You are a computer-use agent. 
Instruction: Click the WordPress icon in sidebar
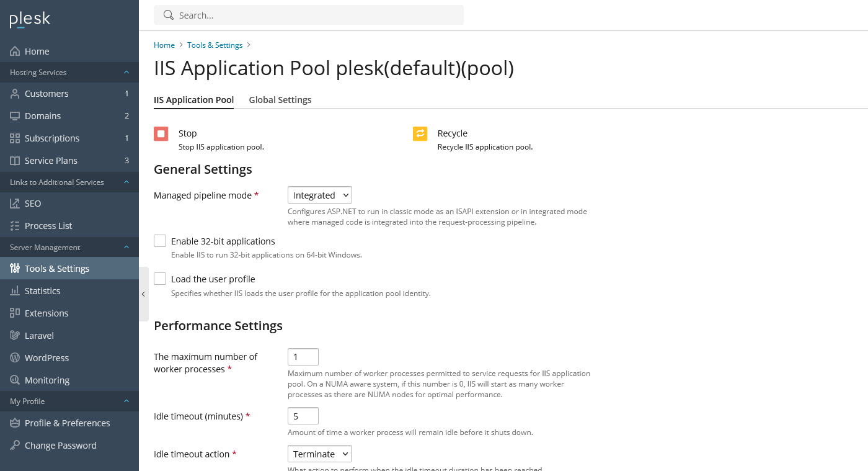(15, 358)
